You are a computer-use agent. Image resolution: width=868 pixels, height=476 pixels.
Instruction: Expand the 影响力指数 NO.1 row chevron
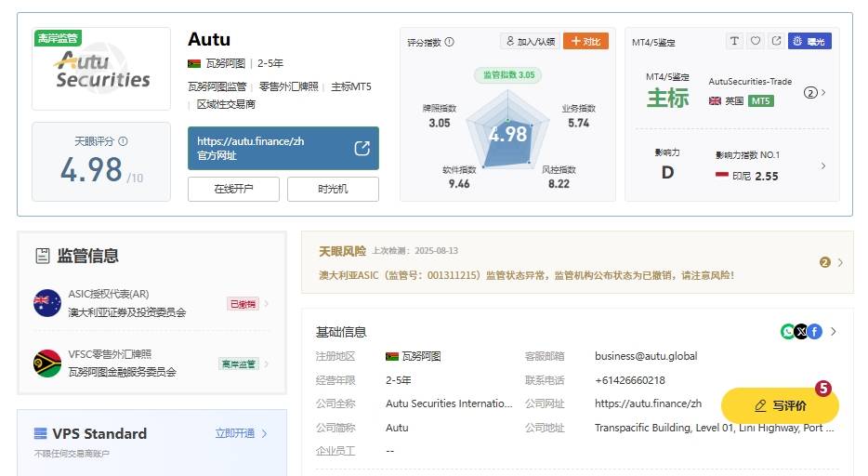823,165
